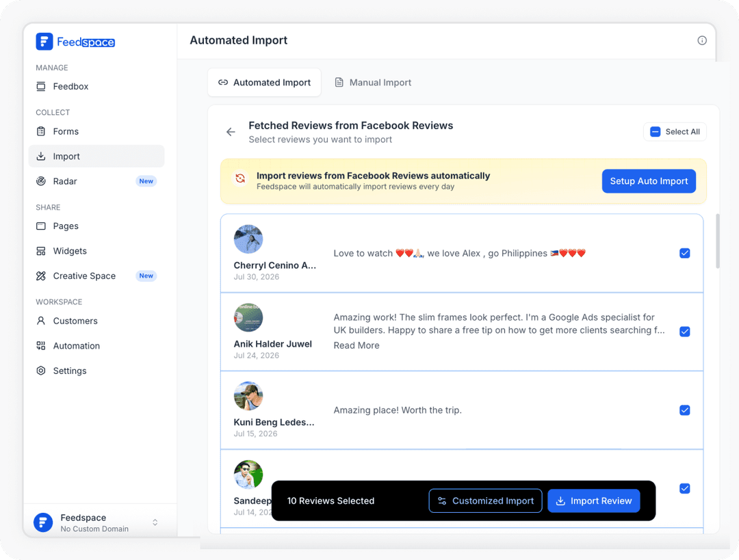Image resolution: width=739 pixels, height=560 pixels.
Task: Click the Feedbox inbox icon
Action: coord(41,86)
